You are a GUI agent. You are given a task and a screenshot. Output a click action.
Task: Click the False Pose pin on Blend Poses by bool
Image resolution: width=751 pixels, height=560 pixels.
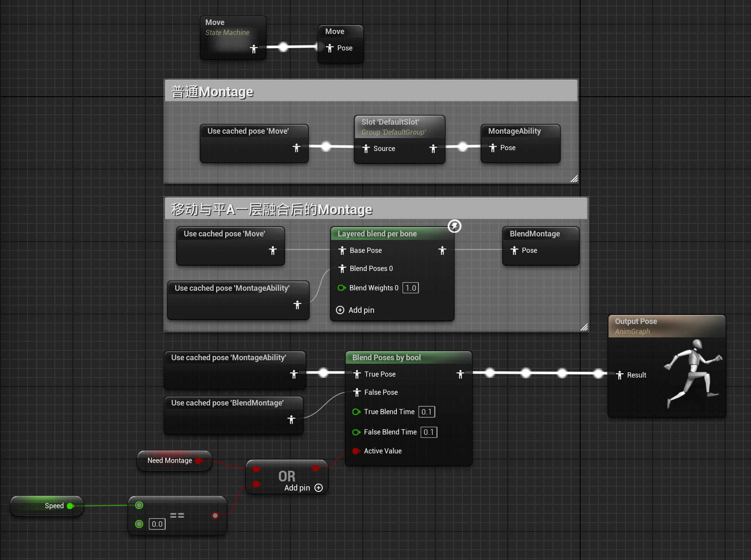357,392
